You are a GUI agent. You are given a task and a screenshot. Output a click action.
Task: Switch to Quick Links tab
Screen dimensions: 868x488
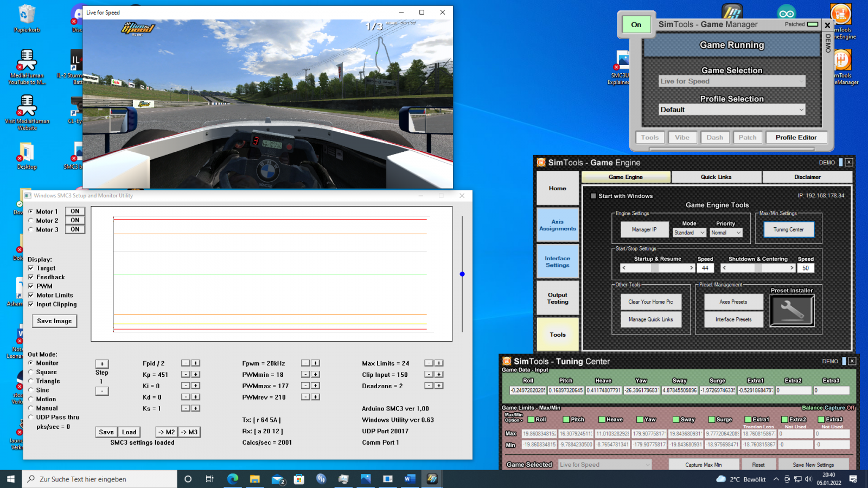click(716, 177)
